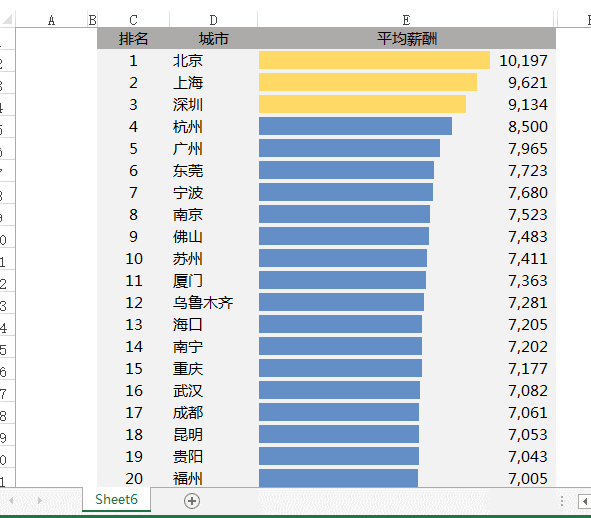Click rank number 10 cell for 苏州
Image resolution: width=591 pixels, height=518 pixels.
[x=133, y=258]
